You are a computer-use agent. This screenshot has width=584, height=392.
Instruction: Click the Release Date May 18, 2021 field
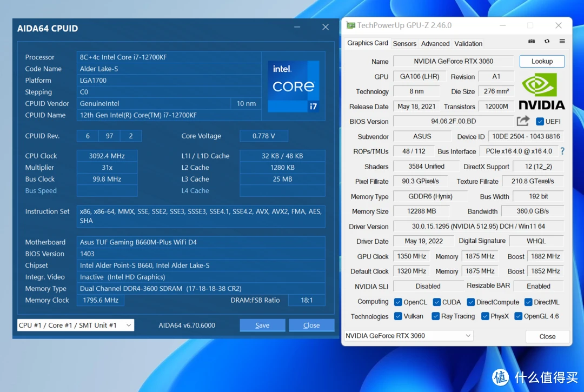pyautogui.click(x=416, y=107)
